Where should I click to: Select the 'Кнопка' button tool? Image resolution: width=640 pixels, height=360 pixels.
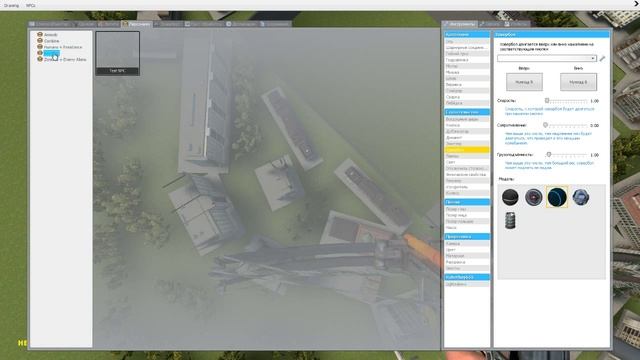(467, 125)
